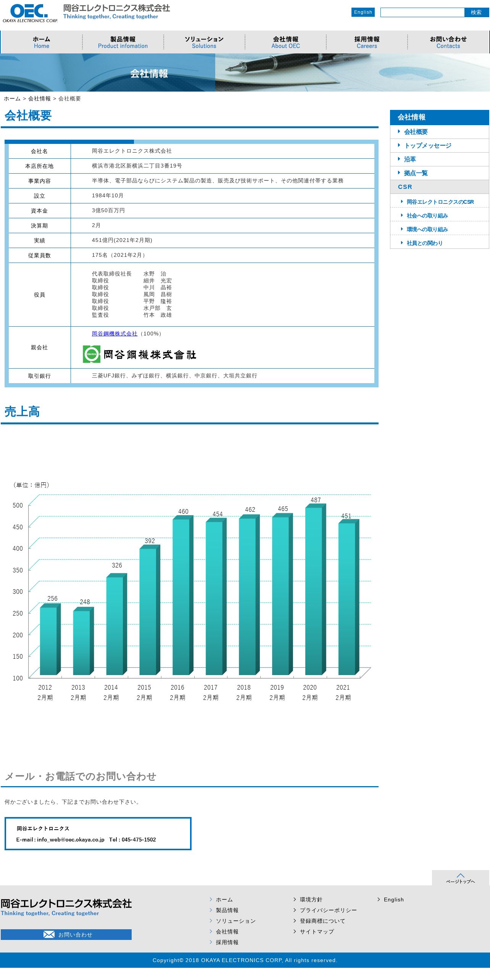Click the 検索 search button
The image size is (490, 980).
point(476,13)
